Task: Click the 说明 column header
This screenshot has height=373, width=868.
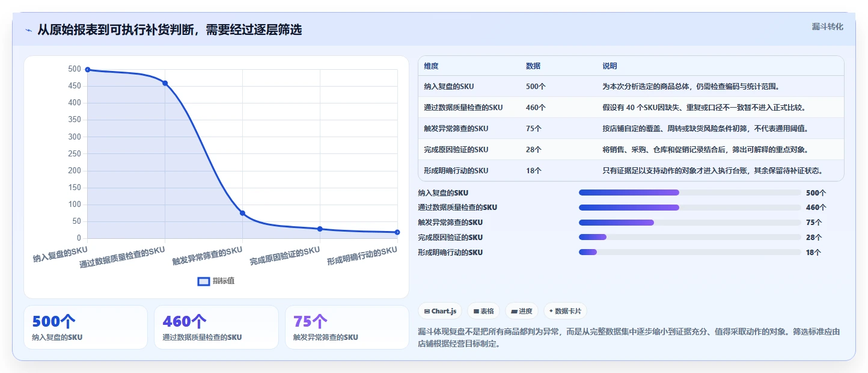Action: [610, 66]
